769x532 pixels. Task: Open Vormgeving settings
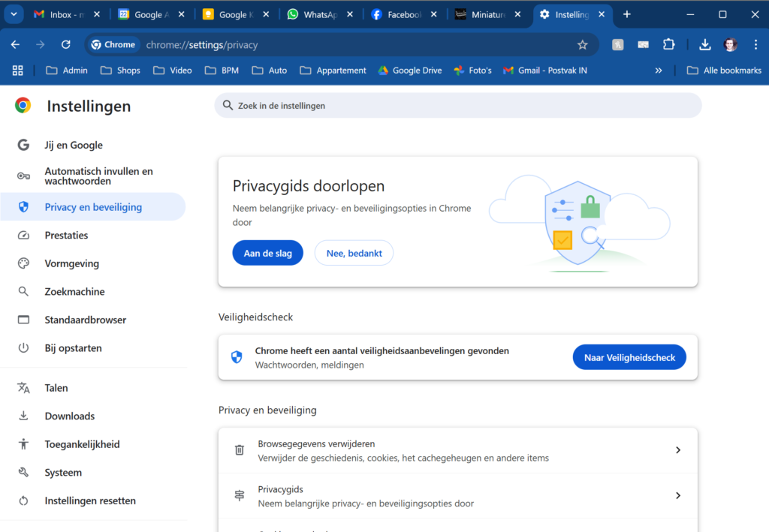[93, 263]
